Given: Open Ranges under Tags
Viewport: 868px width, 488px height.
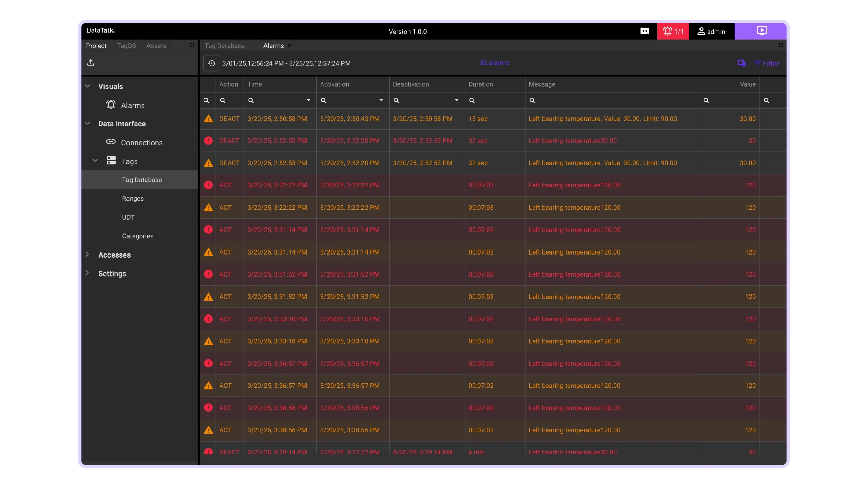Looking at the screenshot, I should 133,199.
